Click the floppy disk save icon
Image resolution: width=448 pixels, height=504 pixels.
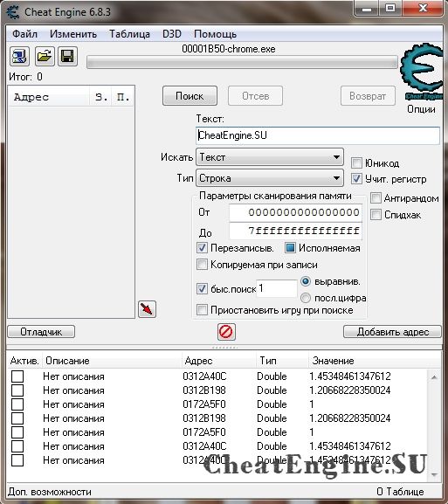coord(67,57)
